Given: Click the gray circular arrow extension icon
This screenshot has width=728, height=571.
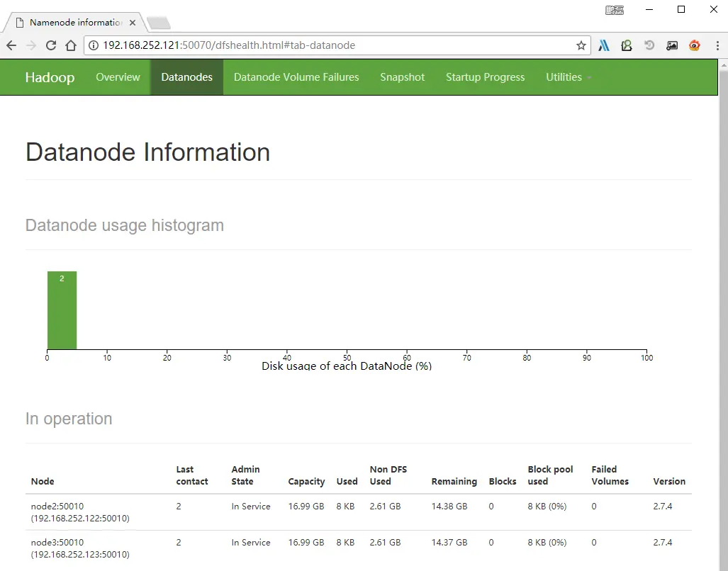Looking at the screenshot, I should 649,45.
